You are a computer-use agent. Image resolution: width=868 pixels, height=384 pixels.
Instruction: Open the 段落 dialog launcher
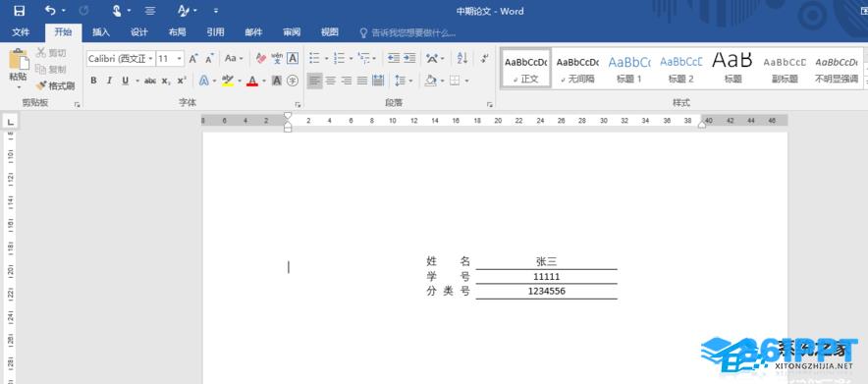[489, 104]
